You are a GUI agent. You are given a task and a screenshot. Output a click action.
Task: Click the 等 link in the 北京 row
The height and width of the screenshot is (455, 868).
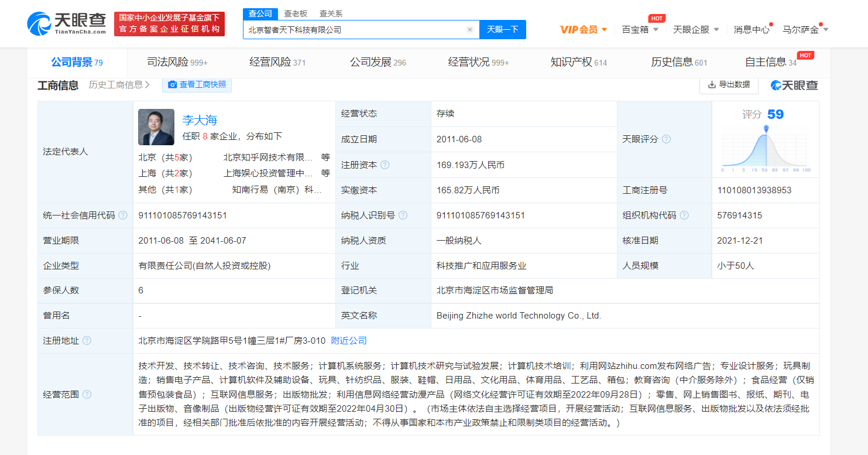click(x=325, y=158)
